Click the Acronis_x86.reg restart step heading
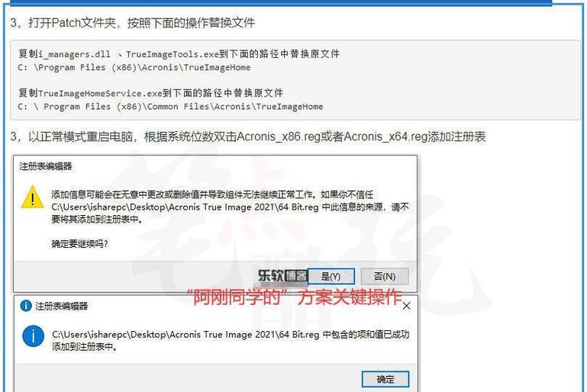The width and height of the screenshot is (587, 392). pos(248,137)
